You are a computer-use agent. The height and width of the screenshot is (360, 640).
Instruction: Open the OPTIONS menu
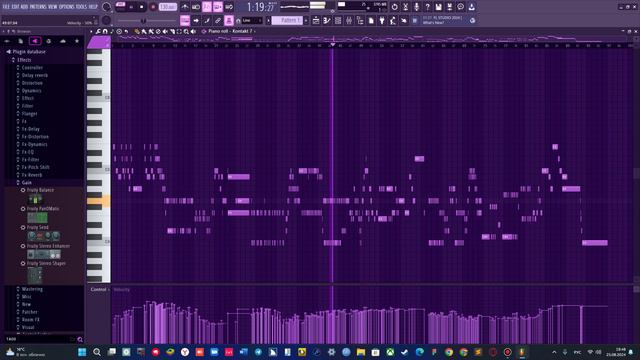67,7
